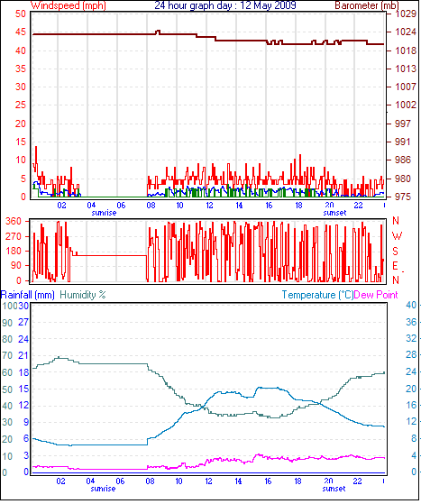Select the "Temperature (°C)" legend label

pos(317,295)
